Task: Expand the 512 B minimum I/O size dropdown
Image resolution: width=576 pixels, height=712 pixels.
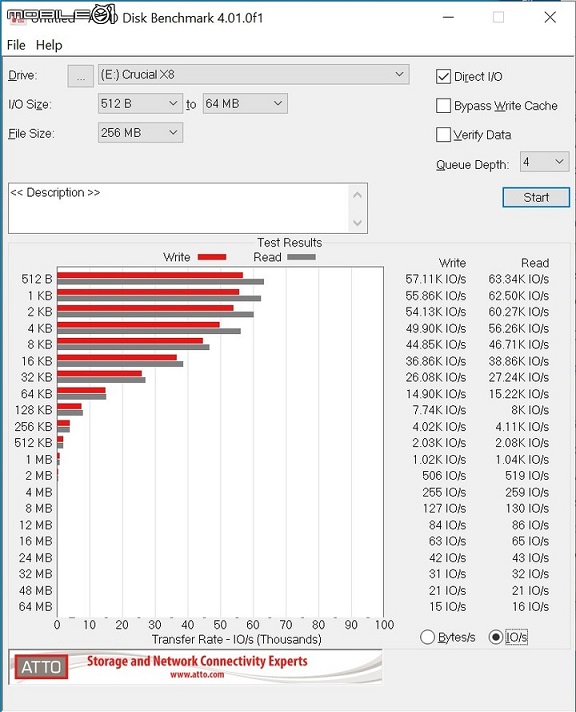Action: point(140,104)
